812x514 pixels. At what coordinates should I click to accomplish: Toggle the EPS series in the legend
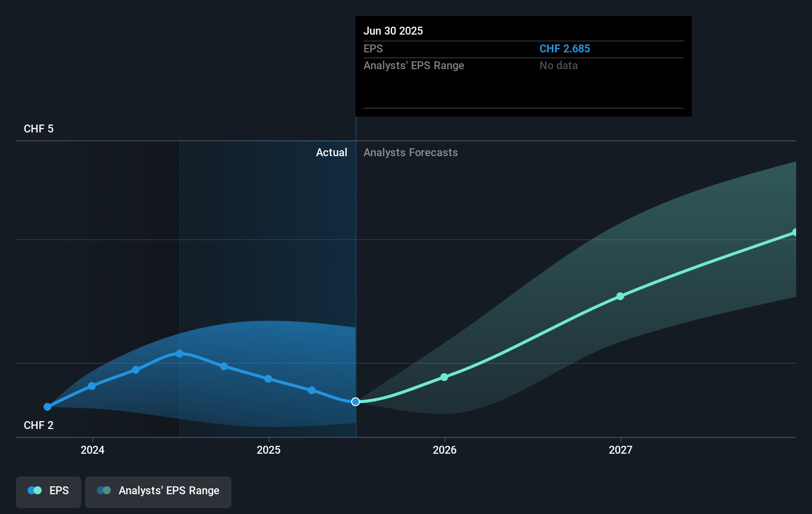[48, 490]
